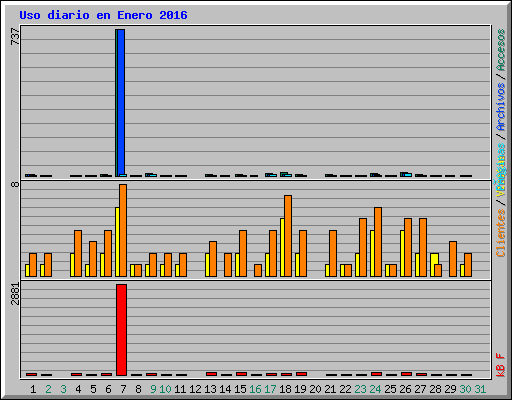Click the day label "18" on the x-axis
Viewport: 512px width, 400px height.
click(285, 389)
